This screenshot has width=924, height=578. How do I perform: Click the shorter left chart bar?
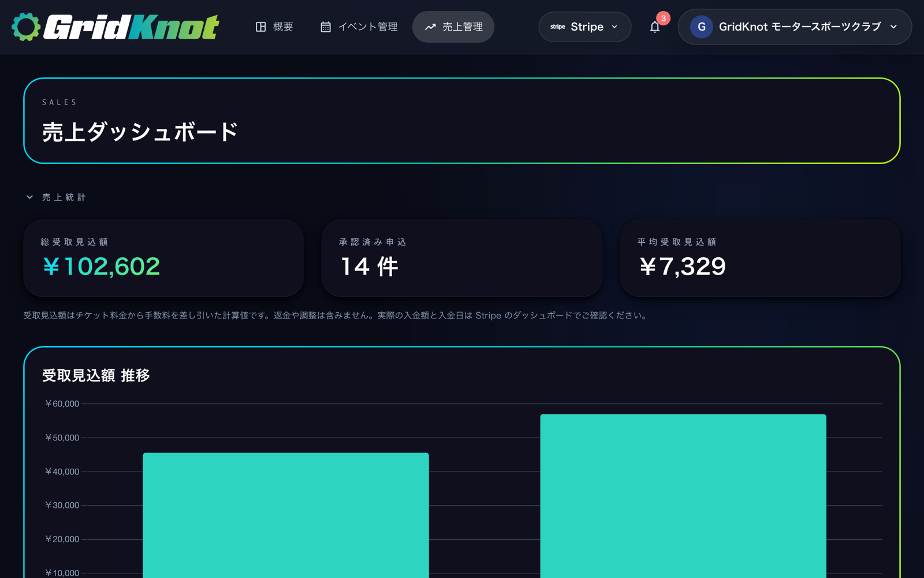(x=286, y=515)
